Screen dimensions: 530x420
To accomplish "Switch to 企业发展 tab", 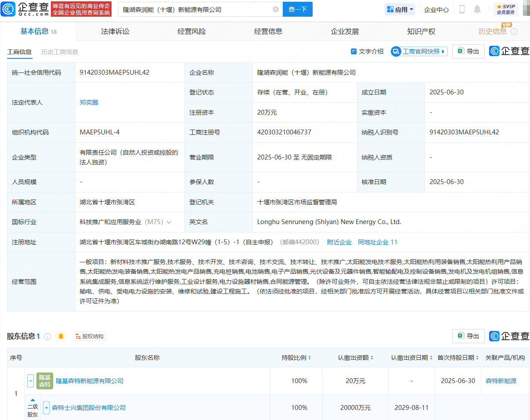I will 345,31.
